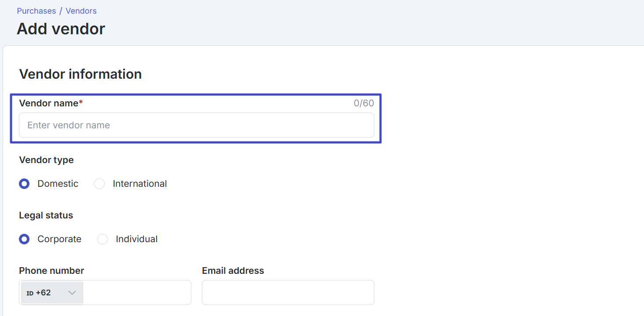Go to Purchases in the breadcrumb

[37, 11]
